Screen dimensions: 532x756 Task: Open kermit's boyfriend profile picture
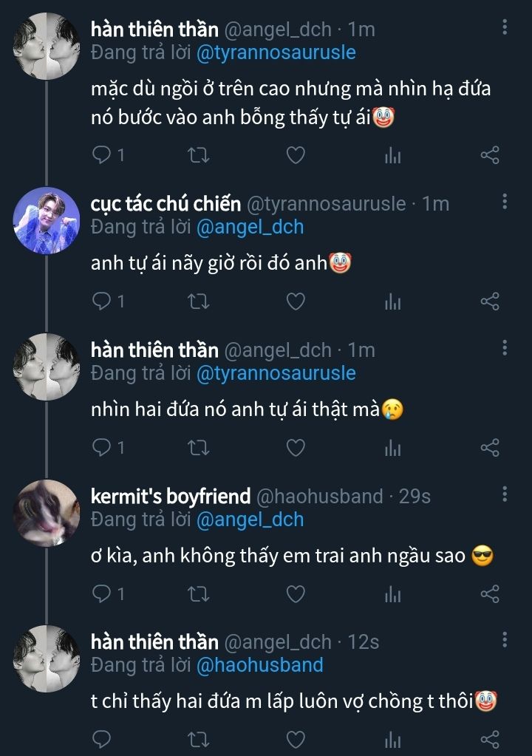[47, 512]
